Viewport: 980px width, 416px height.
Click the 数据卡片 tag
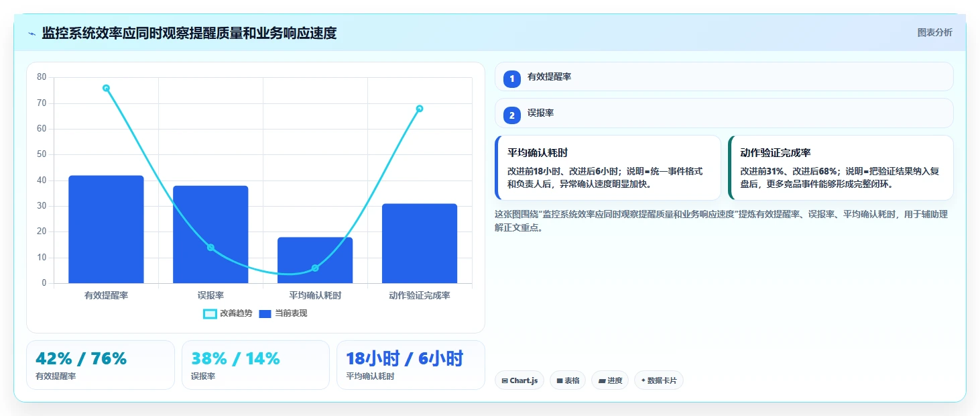[659, 380]
